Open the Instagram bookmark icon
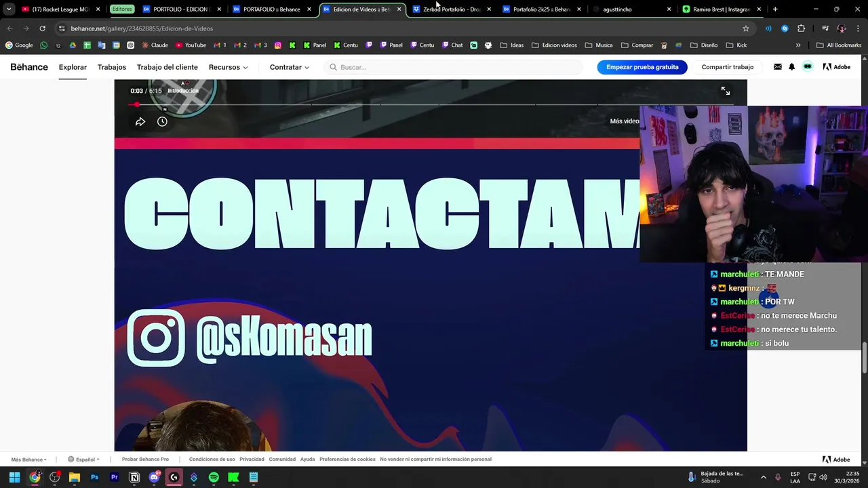 (x=278, y=45)
